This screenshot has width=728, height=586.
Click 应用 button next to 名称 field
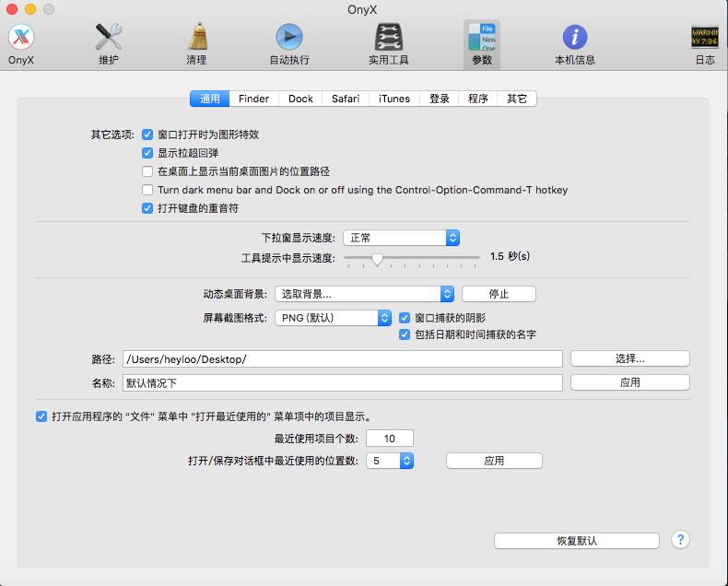(630, 382)
